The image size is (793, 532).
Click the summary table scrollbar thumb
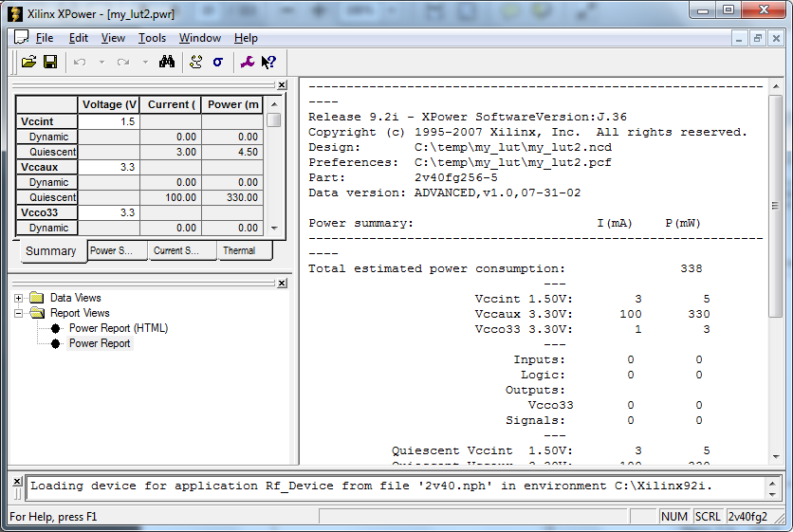pos(273,119)
